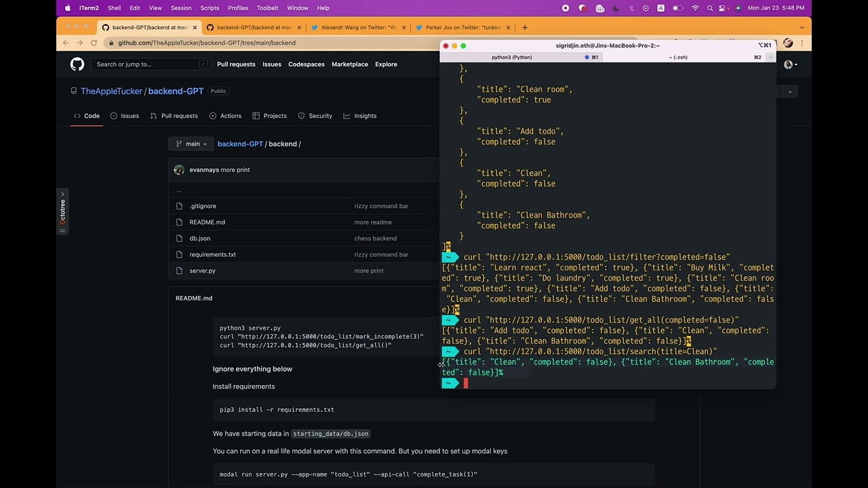This screenshot has width=868, height=488.
Task: Select the Issues repository tab
Action: pyautogui.click(x=125, y=116)
